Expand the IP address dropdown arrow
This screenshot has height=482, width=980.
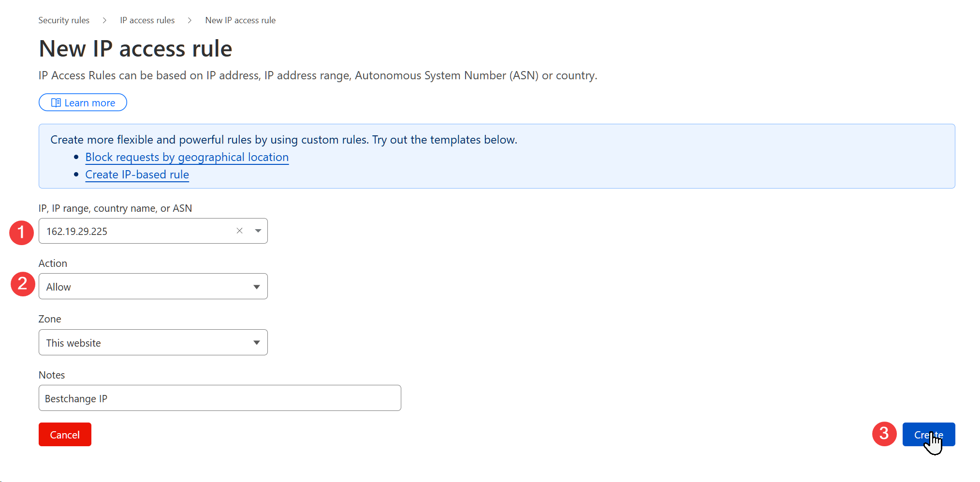pyautogui.click(x=258, y=231)
